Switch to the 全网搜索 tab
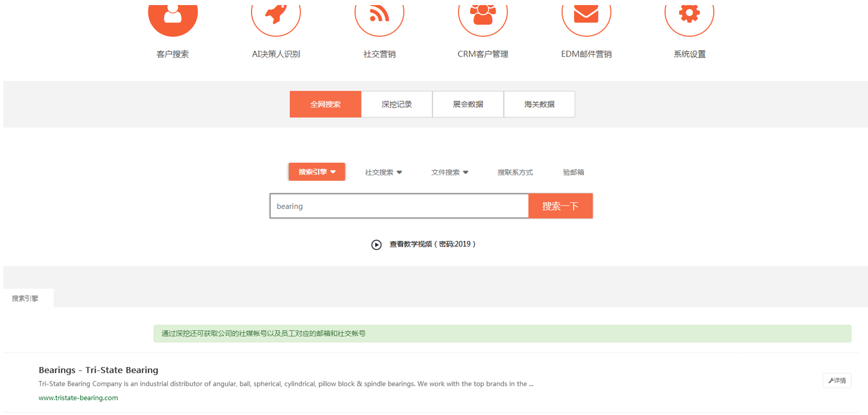 (x=325, y=104)
